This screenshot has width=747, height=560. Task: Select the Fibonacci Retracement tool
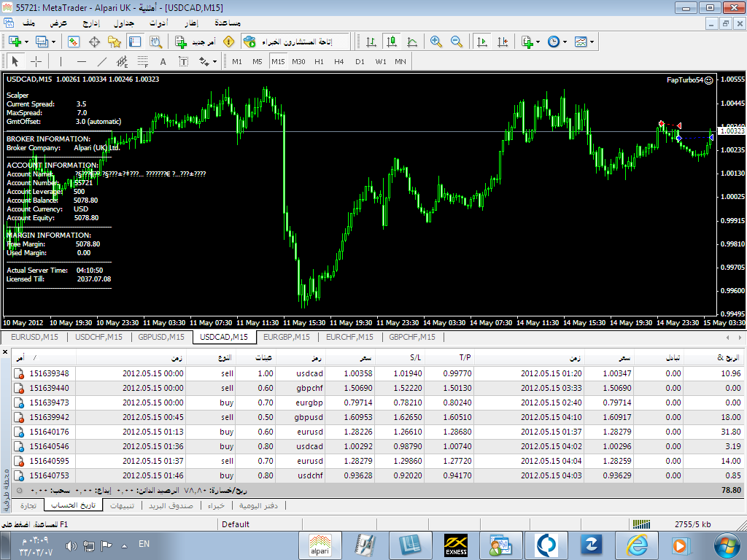(143, 61)
